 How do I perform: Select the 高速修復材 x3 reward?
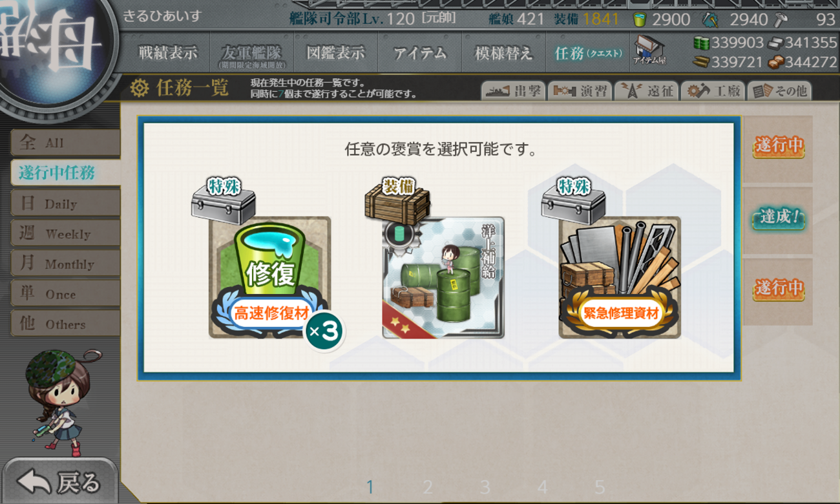(x=270, y=277)
